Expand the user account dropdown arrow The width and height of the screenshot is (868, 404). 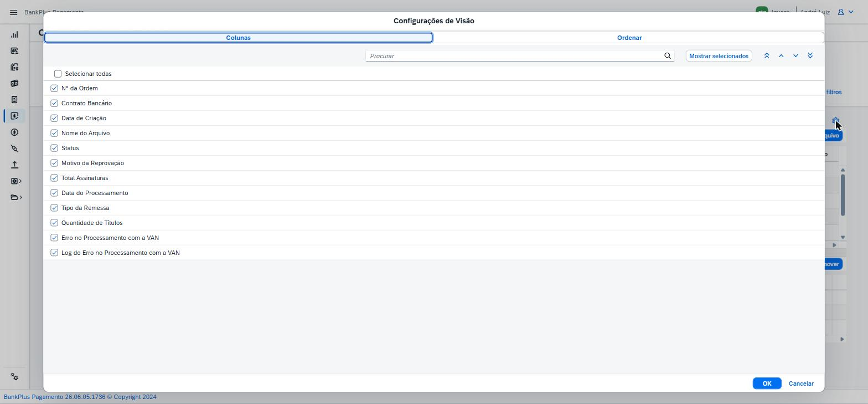pos(851,12)
